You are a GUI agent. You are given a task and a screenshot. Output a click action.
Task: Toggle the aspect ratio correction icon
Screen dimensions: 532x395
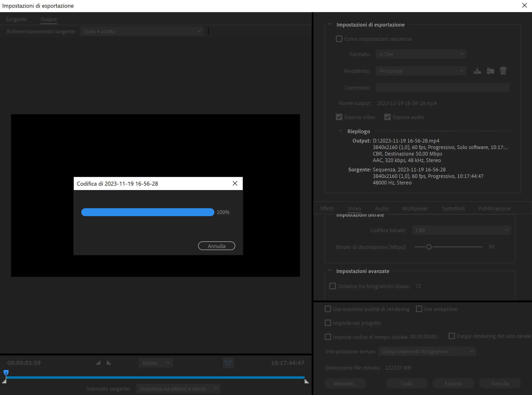point(228,363)
